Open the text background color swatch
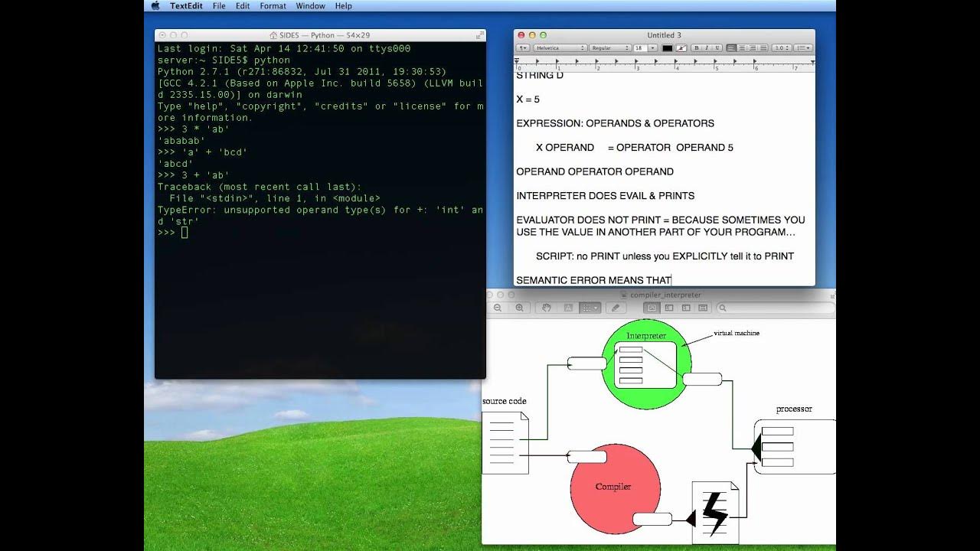This screenshot has width=980, height=551. pos(681,48)
